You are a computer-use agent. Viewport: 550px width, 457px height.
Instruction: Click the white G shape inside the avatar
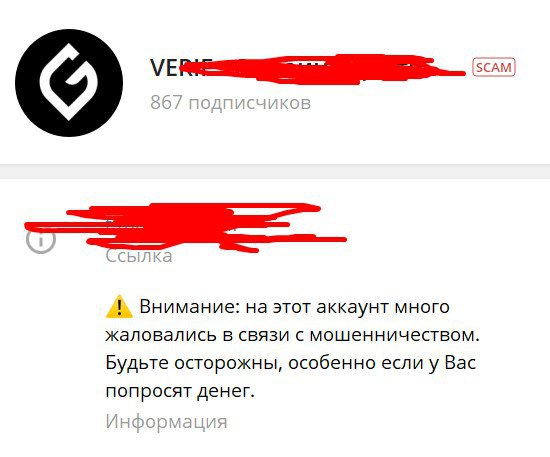point(65,82)
